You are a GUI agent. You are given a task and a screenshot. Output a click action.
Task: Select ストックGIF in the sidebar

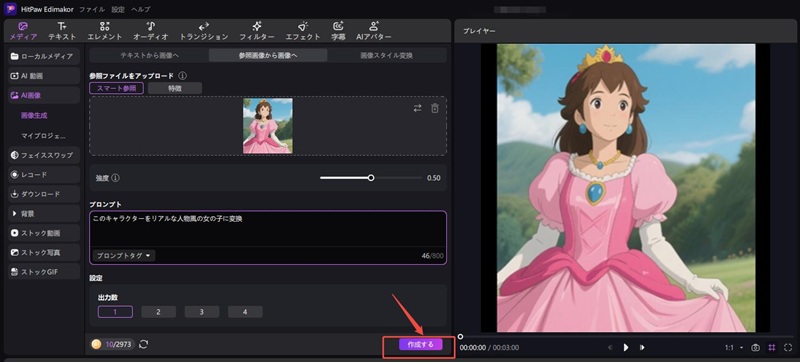tap(44, 272)
